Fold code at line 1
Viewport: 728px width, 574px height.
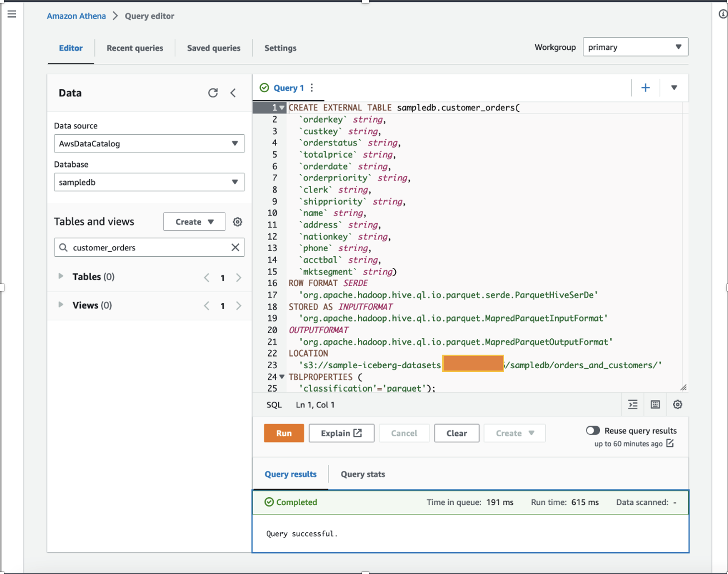pyautogui.click(x=282, y=108)
